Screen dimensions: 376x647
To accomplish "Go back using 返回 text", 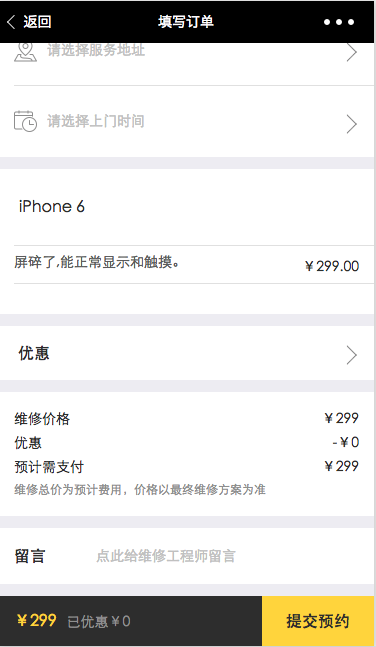I will (37, 22).
